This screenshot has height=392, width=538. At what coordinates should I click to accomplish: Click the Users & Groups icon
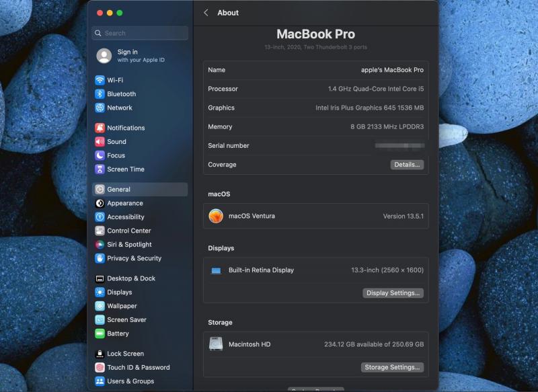tap(100, 381)
